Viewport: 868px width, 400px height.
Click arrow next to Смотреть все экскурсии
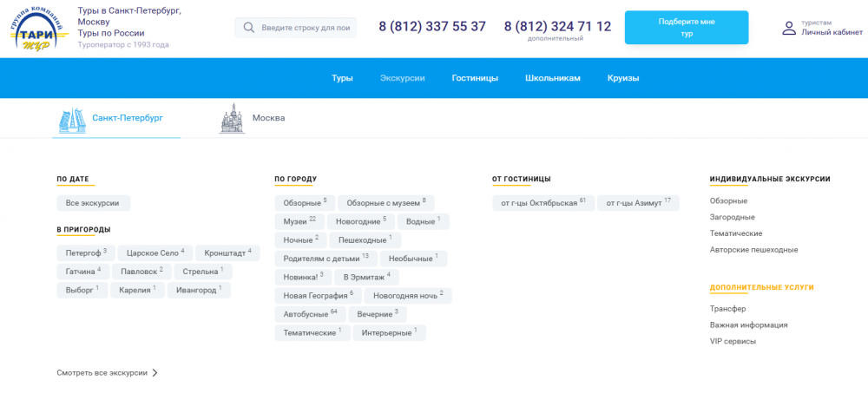tap(155, 373)
